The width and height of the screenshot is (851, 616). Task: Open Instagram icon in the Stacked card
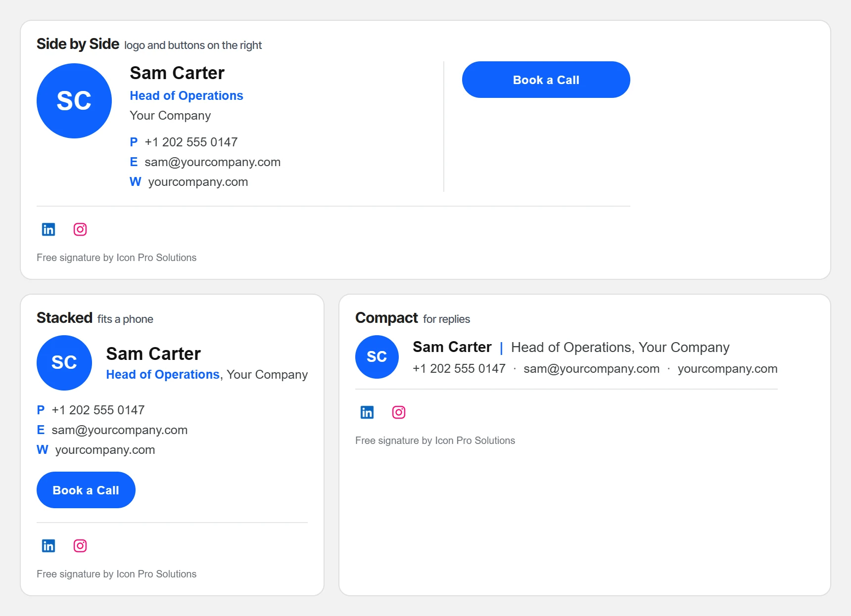80,546
